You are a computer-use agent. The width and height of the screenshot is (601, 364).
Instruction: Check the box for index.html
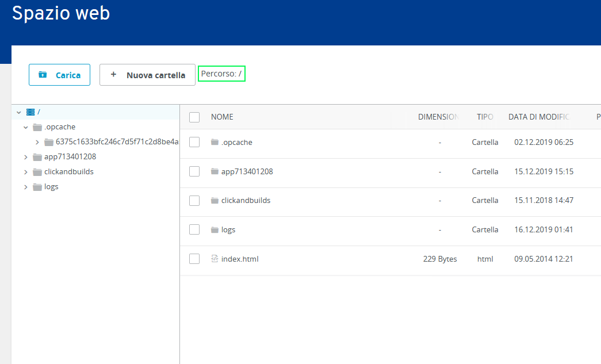coord(194,259)
